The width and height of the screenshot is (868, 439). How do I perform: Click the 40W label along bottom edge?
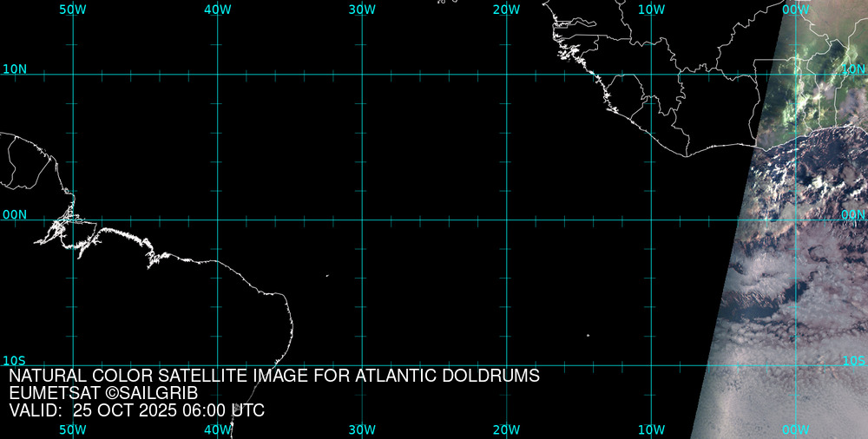point(217,429)
